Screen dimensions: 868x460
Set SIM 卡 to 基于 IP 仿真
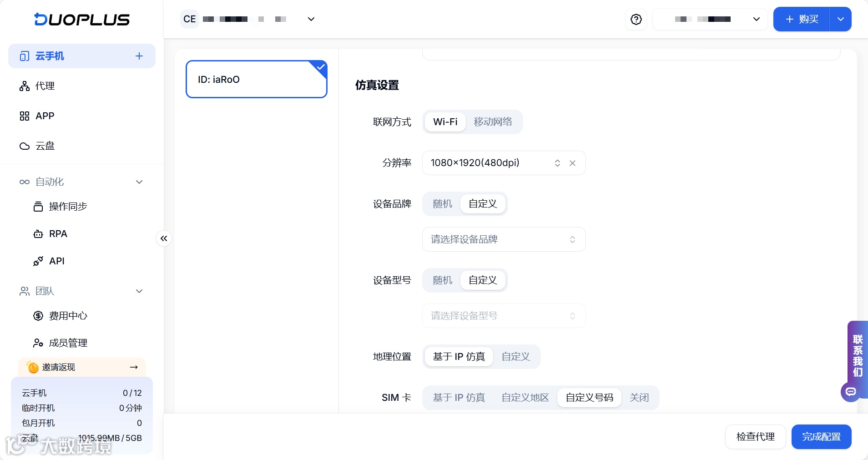459,398
